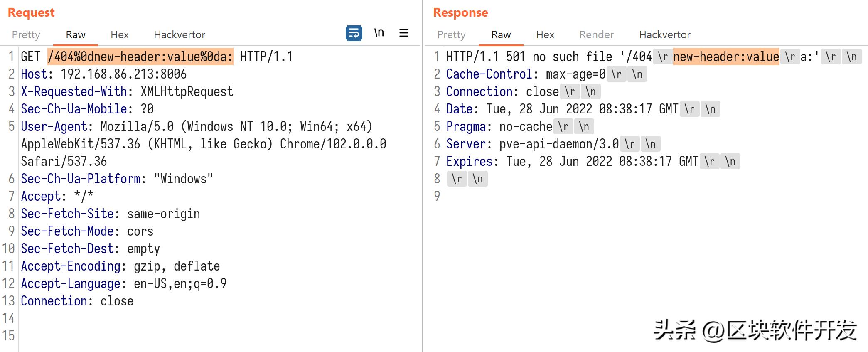Toggle the word wrap icon in Request
Screen dimensions: 868x352
point(354,33)
